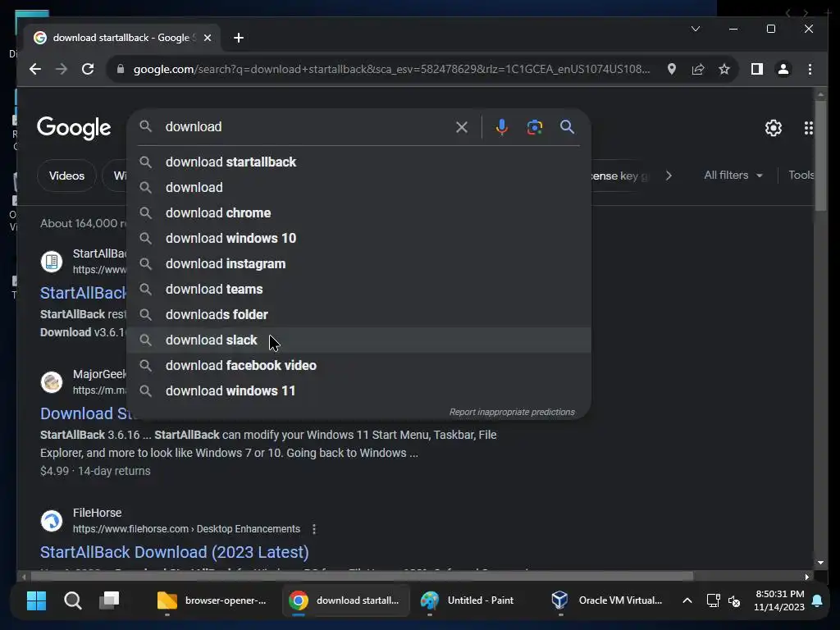Click the StartAllBack site favicon
This screenshot has width=840, height=630.
click(52, 262)
